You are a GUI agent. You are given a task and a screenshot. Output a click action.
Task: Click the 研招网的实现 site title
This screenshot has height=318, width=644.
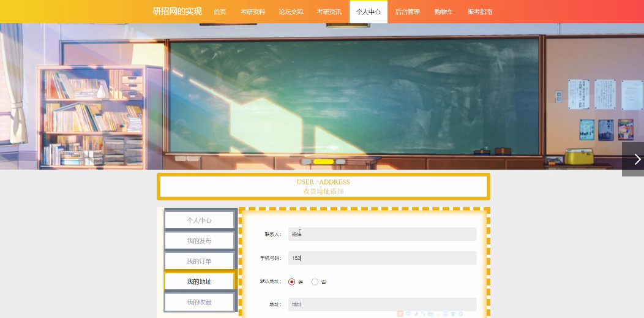click(x=178, y=12)
